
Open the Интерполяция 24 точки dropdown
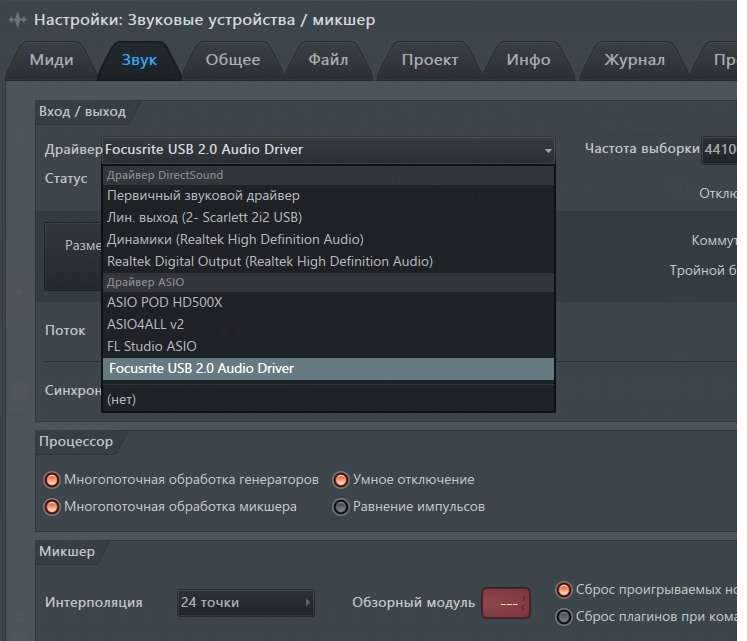pyautogui.click(x=245, y=603)
